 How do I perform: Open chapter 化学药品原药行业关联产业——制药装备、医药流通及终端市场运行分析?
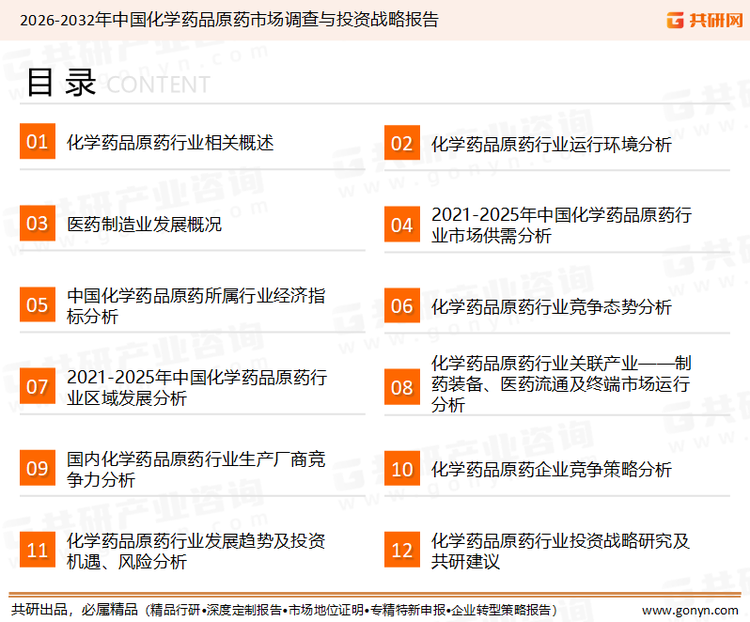point(562,384)
